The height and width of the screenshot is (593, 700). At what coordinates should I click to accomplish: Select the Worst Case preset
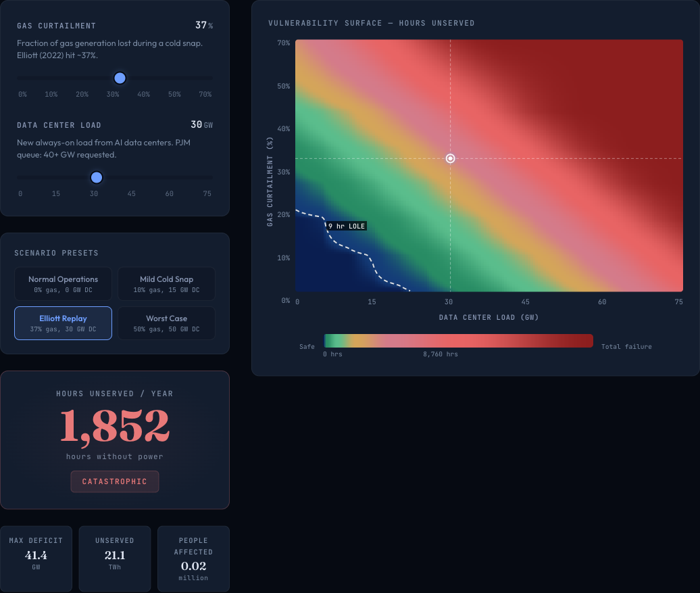tap(166, 323)
